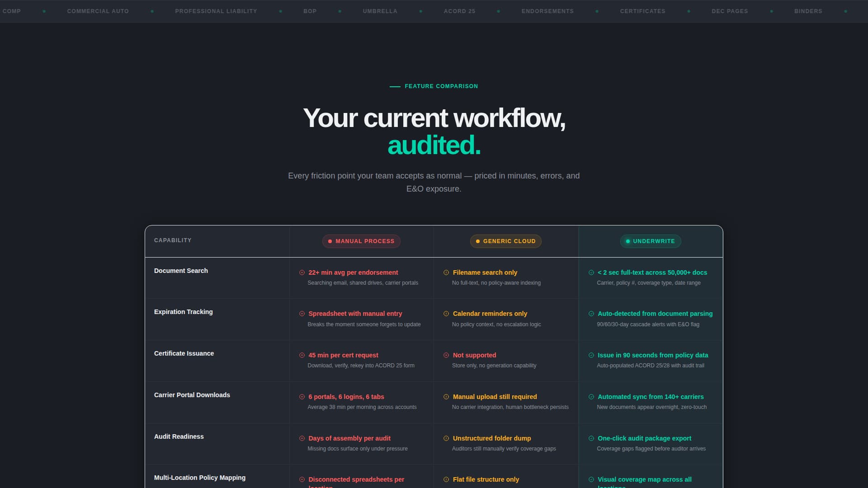868x488 pixels.
Task: Click the green word audited. in the heading
Action: (x=434, y=145)
